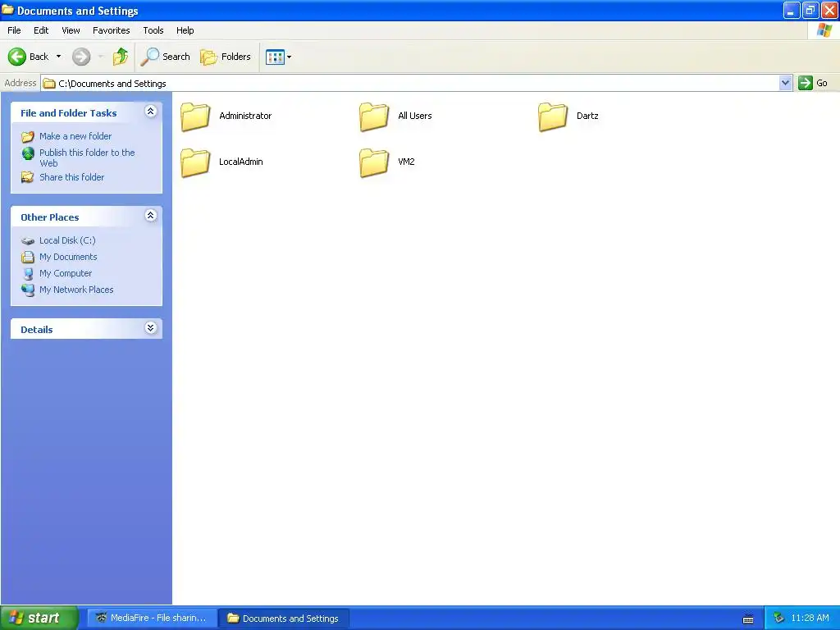Click Make a new folder link

point(75,136)
